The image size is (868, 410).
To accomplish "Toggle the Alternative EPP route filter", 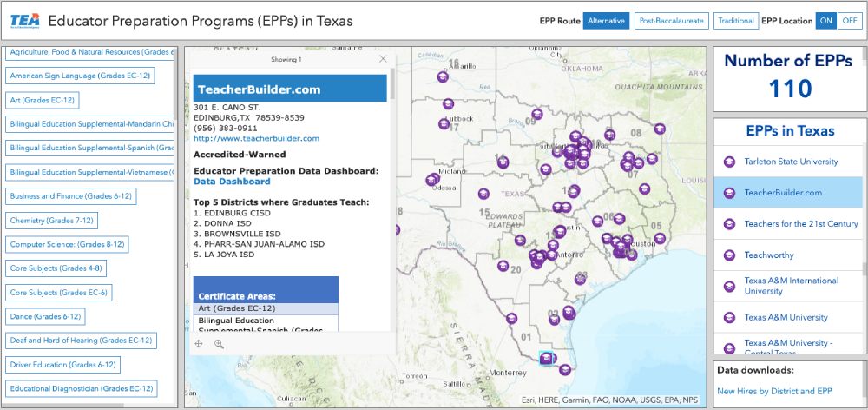I will click(606, 21).
